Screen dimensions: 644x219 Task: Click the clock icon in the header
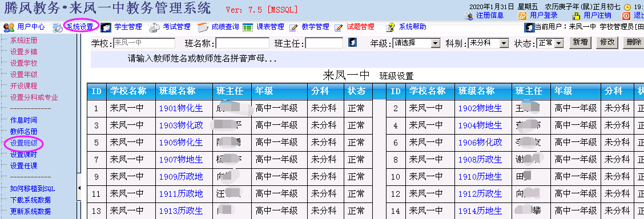pos(627,7)
